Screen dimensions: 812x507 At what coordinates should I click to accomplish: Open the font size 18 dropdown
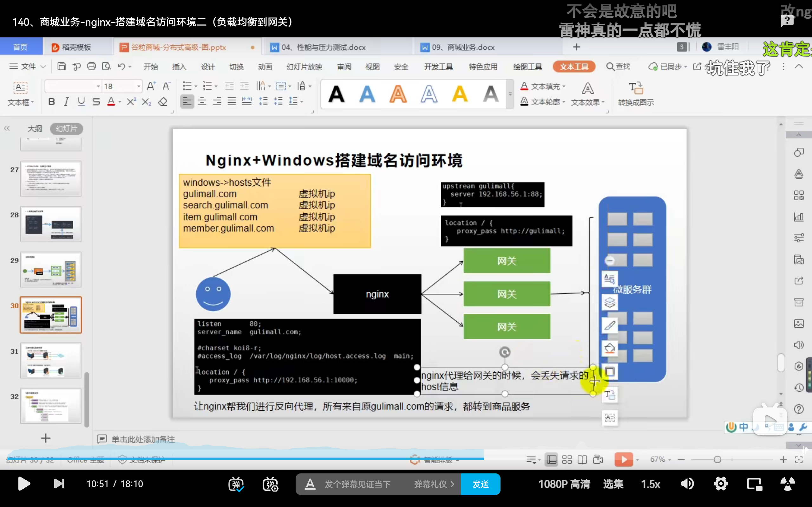[x=138, y=87]
